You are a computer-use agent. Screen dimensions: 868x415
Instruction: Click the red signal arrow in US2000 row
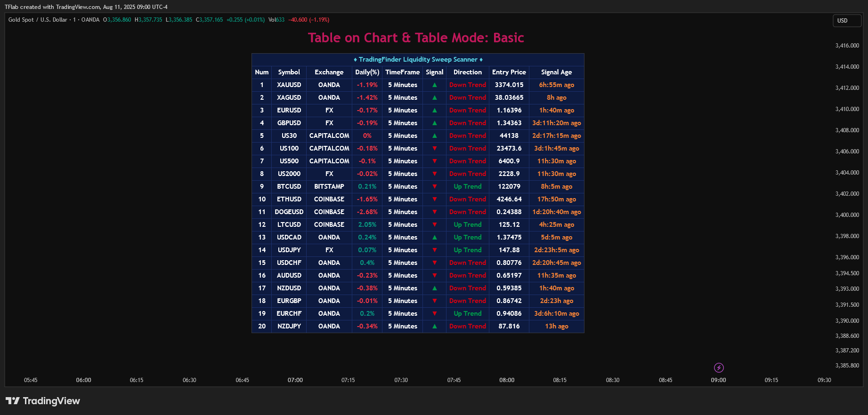(435, 174)
